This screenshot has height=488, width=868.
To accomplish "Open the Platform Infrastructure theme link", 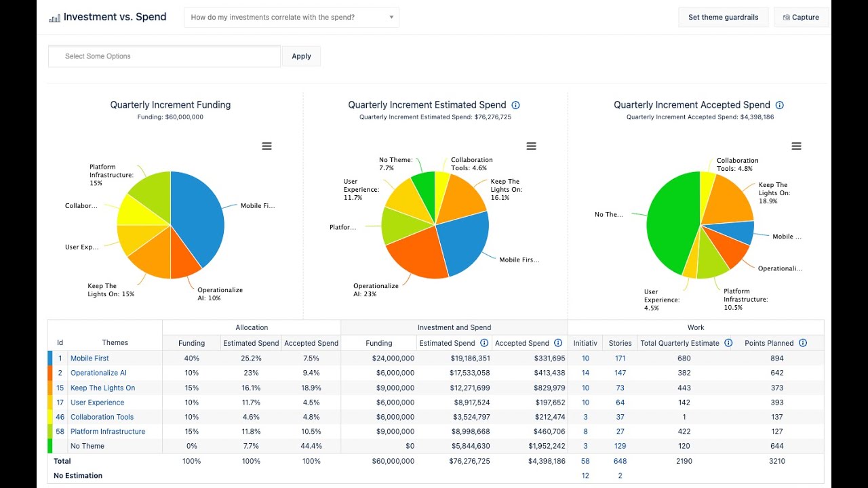I will tap(108, 432).
